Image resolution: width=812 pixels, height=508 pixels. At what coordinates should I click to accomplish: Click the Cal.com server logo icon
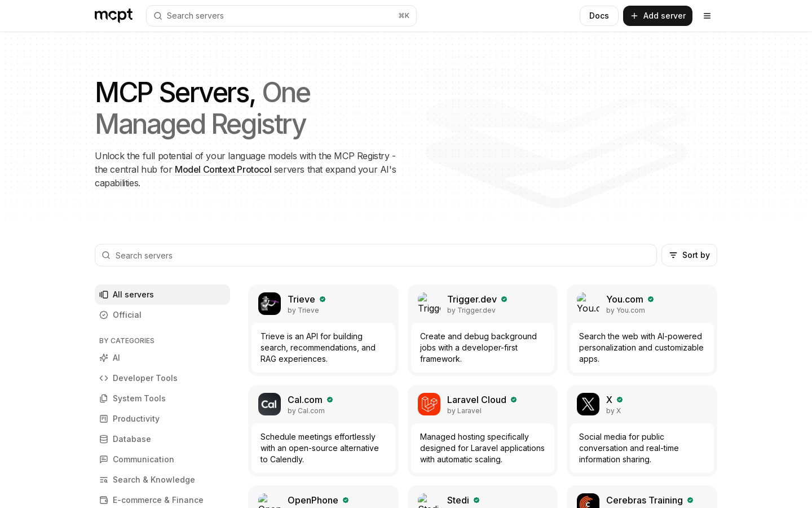(270, 404)
